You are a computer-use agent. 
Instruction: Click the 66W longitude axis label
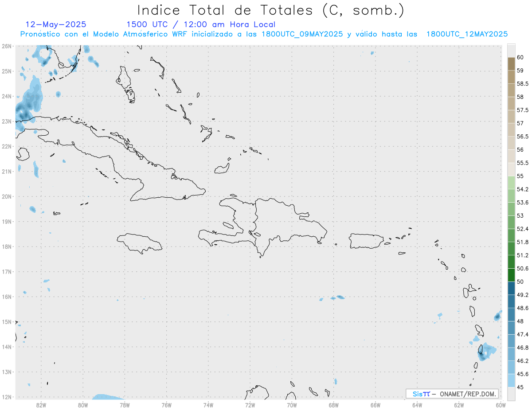(x=375, y=405)
